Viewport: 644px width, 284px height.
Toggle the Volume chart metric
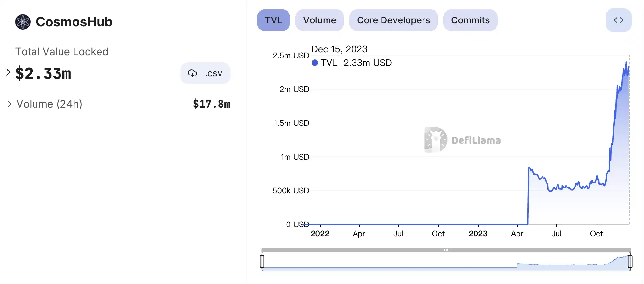319,20
